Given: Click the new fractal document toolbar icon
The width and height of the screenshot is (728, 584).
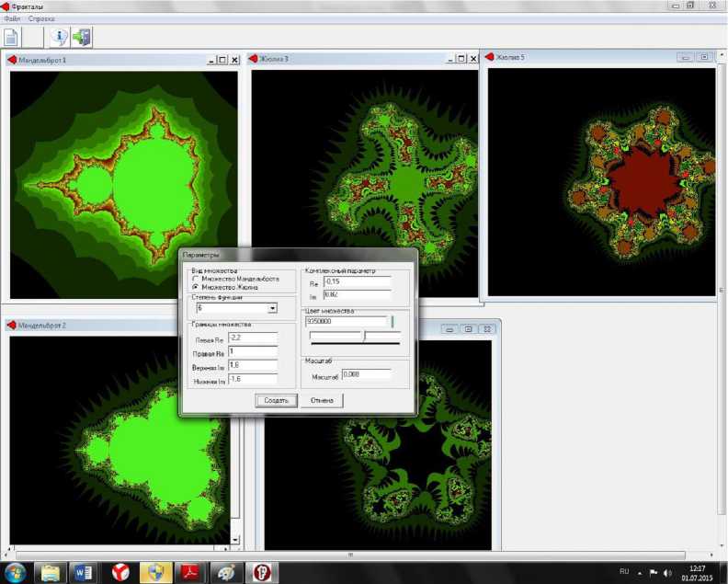Looking at the screenshot, I should click(11, 38).
